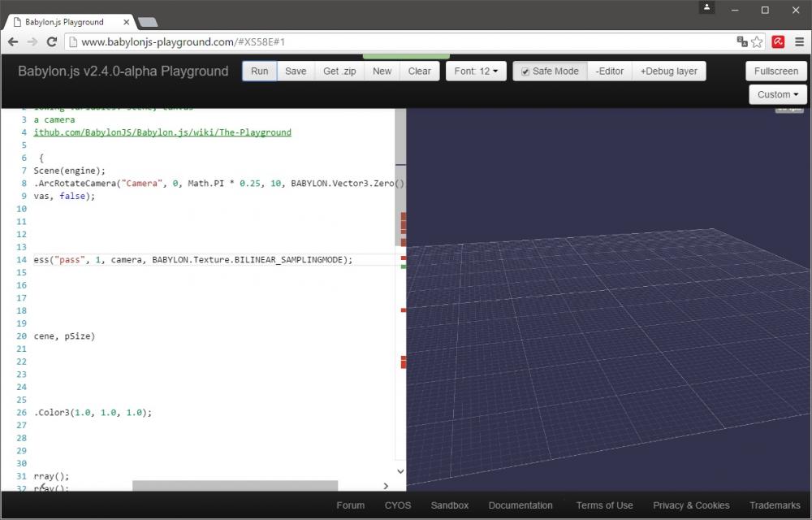The width and height of the screenshot is (812, 520).
Task: Click the Chrome user profile icon
Action: (706, 8)
